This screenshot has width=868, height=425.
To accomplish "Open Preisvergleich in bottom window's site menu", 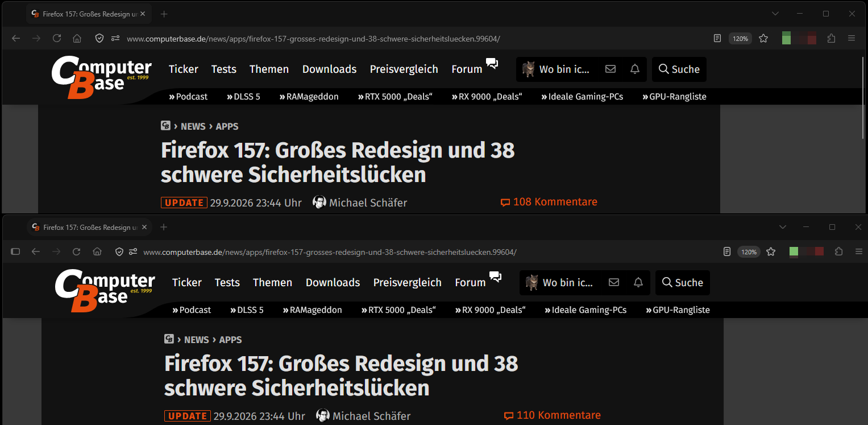I will pos(407,282).
